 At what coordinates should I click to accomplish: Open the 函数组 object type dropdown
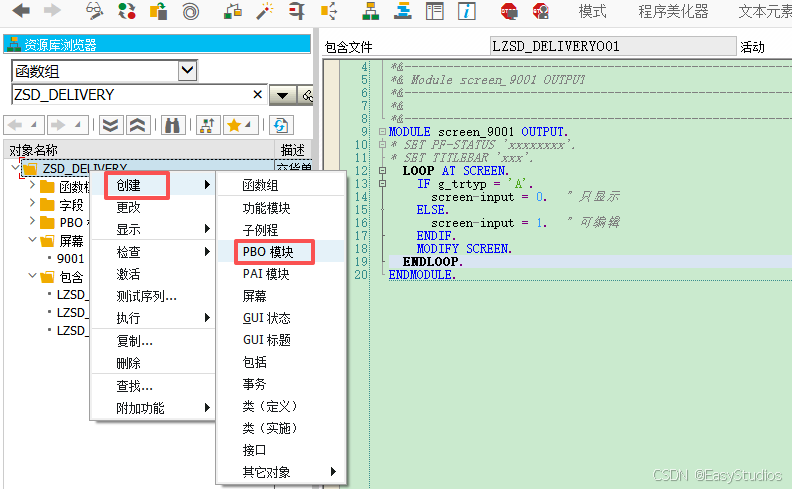pos(187,70)
